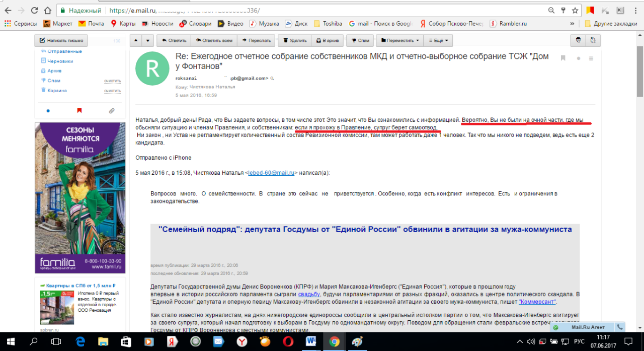Click the next message down arrow

pyautogui.click(x=147, y=40)
